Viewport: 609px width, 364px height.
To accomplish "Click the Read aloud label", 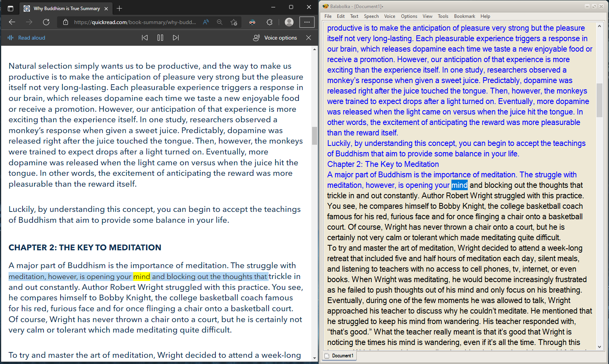I will click(32, 38).
